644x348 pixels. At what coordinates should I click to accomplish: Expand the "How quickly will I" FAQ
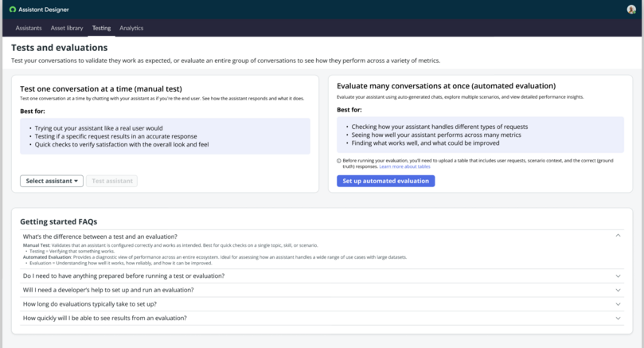coord(322,318)
